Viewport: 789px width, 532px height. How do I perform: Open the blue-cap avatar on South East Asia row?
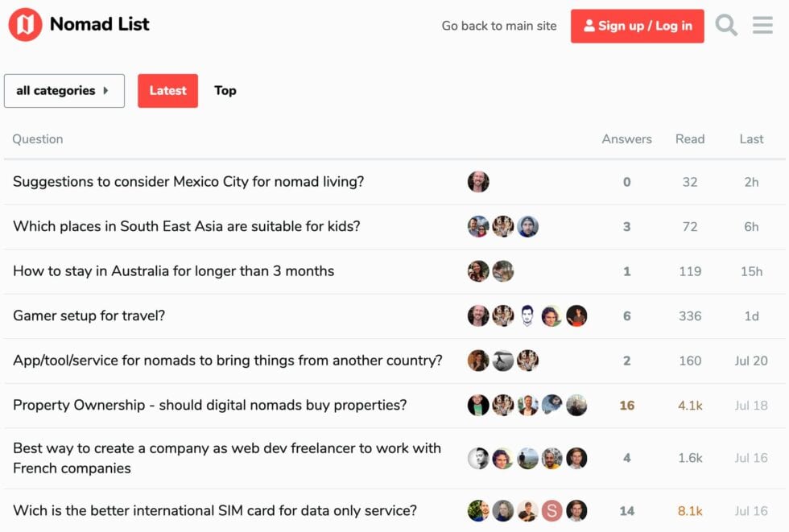coord(528,226)
